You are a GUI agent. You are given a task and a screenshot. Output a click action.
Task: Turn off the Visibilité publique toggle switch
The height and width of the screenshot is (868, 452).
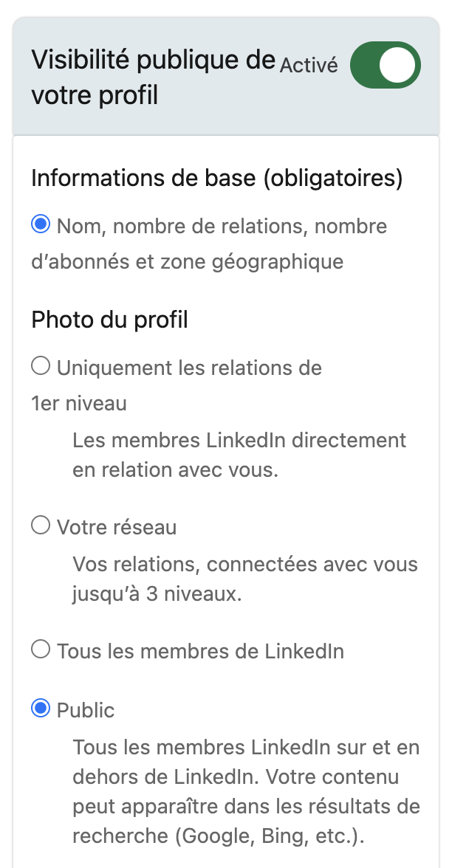[x=386, y=65]
